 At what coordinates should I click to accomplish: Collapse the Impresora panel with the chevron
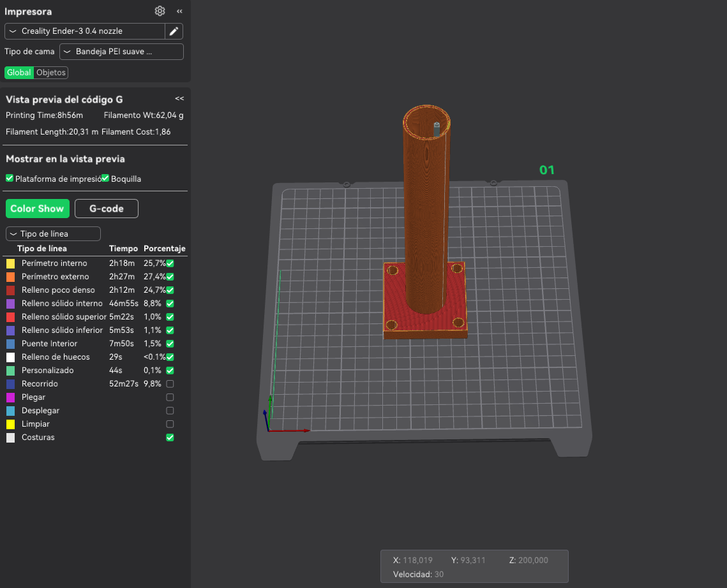pos(179,11)
